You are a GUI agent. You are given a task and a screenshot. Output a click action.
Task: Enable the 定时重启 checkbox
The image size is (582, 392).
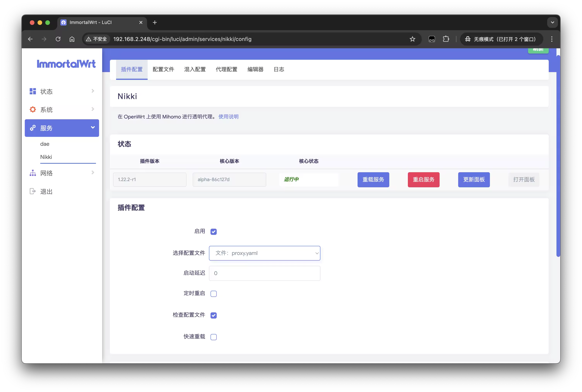(x=213, y=294)
